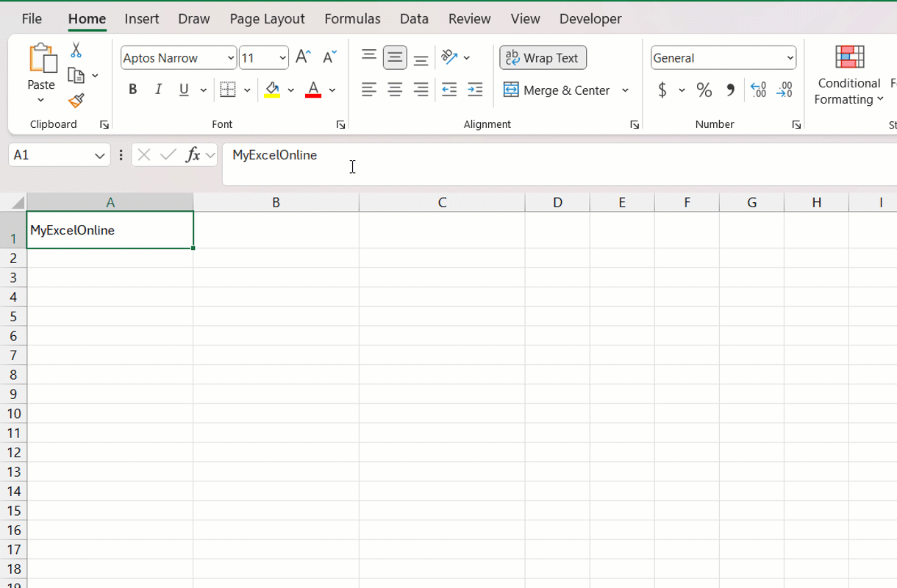Image resolution: width=897 pixels, height=588 pixels.
Task: Toggle Wrap Text
Action: (x=543, y=57)
